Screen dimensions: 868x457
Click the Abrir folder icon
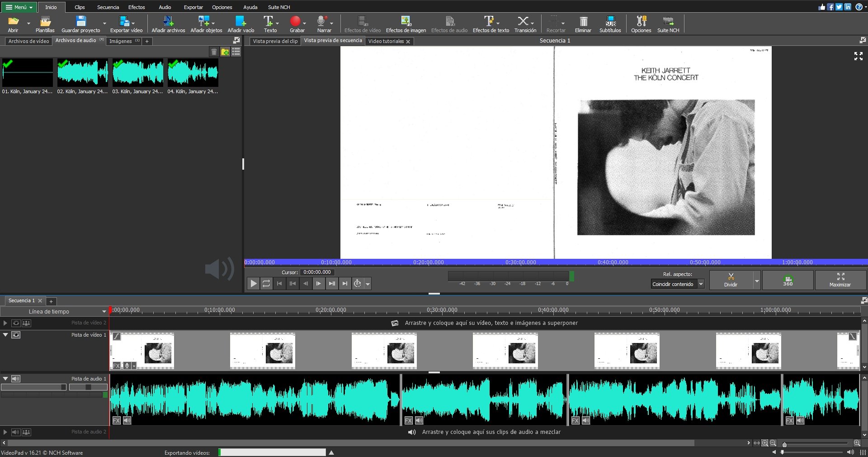13,21
